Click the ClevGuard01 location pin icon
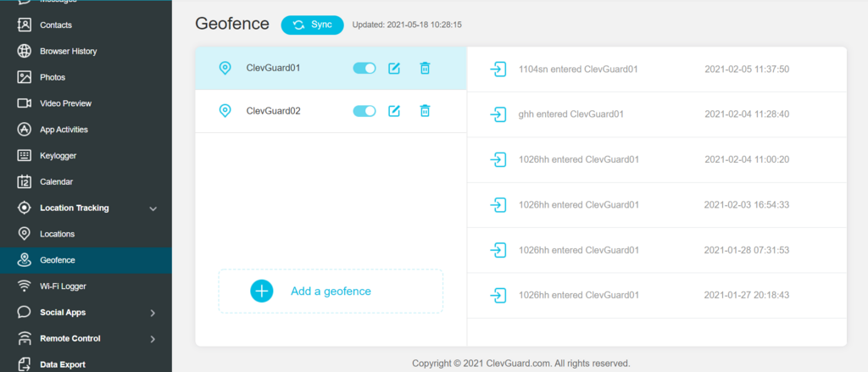868x372 pixels. click(x=225, y=68)
